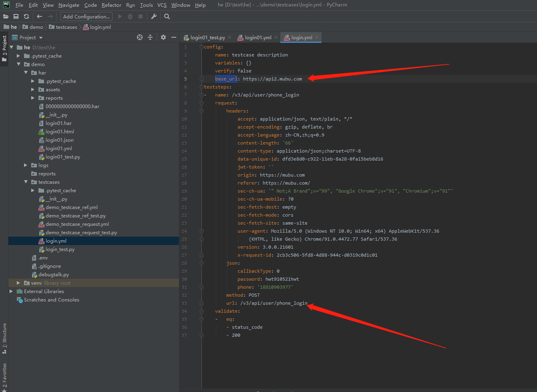Screen dimensions: 537x392
Task: Expand the assets folder
Action: click(x=33, y=89)
